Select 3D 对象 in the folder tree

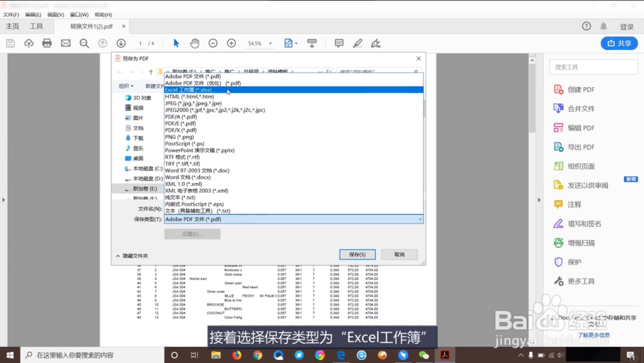click(138, 98)
